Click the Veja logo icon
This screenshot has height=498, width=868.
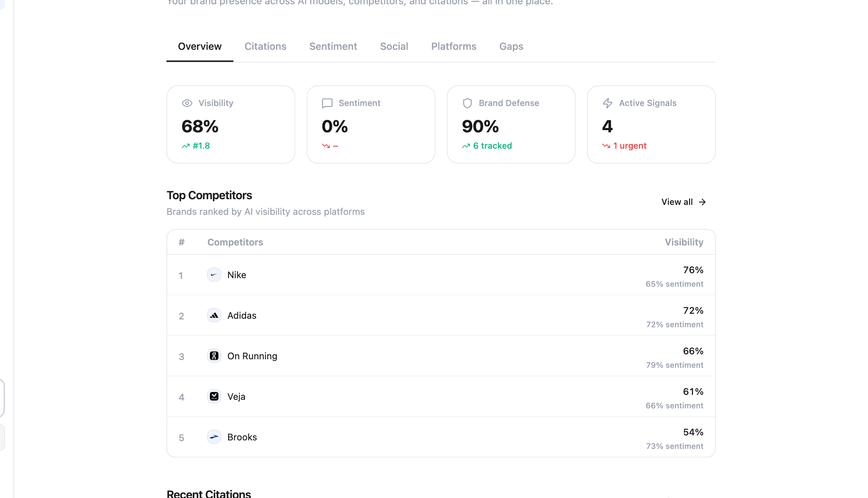[214, 397]
